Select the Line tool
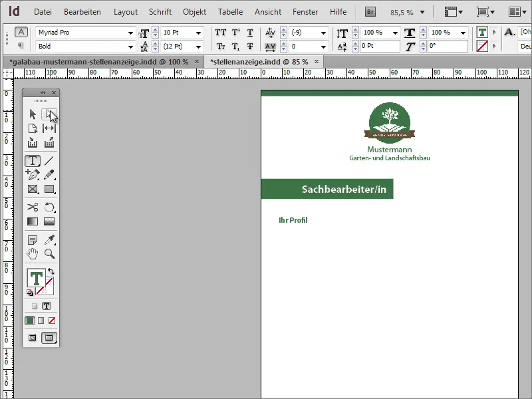 tap(49, 160)
